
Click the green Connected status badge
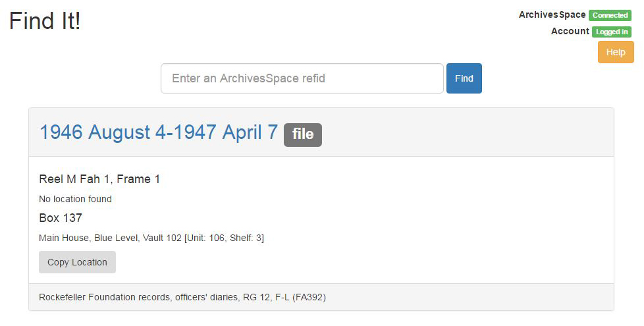click(x=610, y=15)
